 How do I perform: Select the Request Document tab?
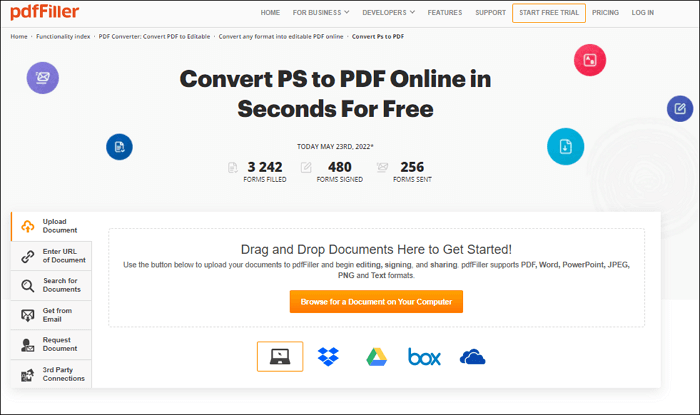click(x=51, y=345)
